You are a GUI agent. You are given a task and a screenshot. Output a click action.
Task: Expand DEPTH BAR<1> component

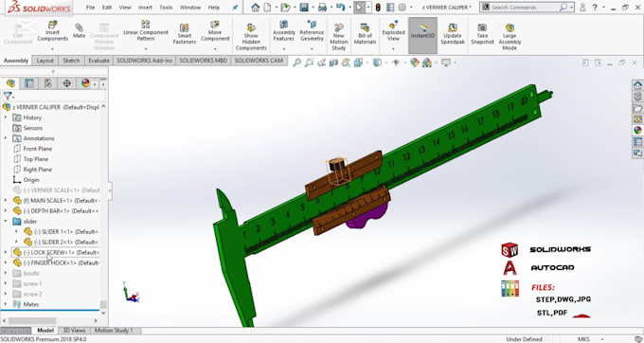(6, 210)
